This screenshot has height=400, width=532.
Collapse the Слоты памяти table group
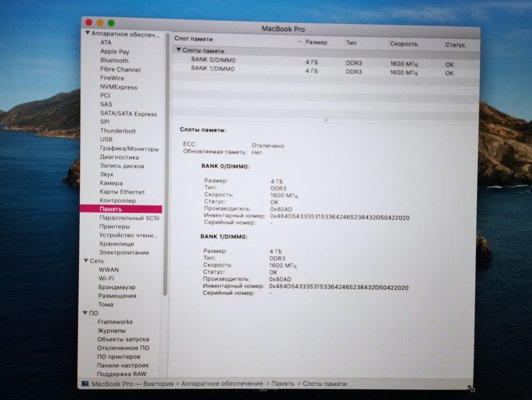pos(179,50)
